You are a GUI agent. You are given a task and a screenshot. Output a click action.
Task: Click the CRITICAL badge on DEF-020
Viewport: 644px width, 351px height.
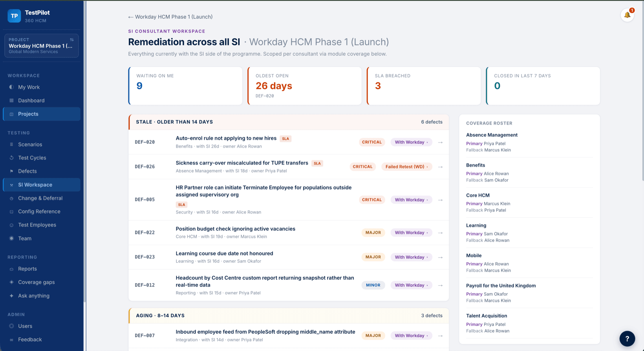coord(372,142)
